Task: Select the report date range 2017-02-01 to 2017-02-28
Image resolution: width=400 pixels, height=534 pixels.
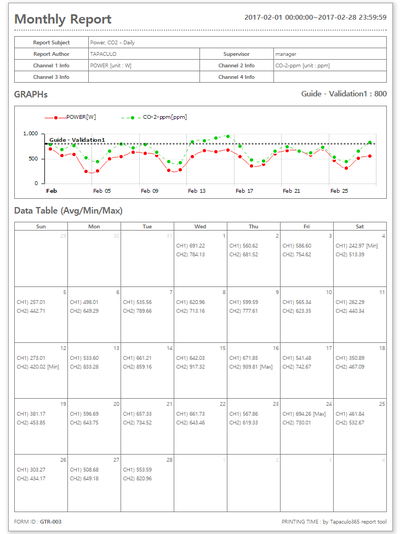Action: (315, 17)
